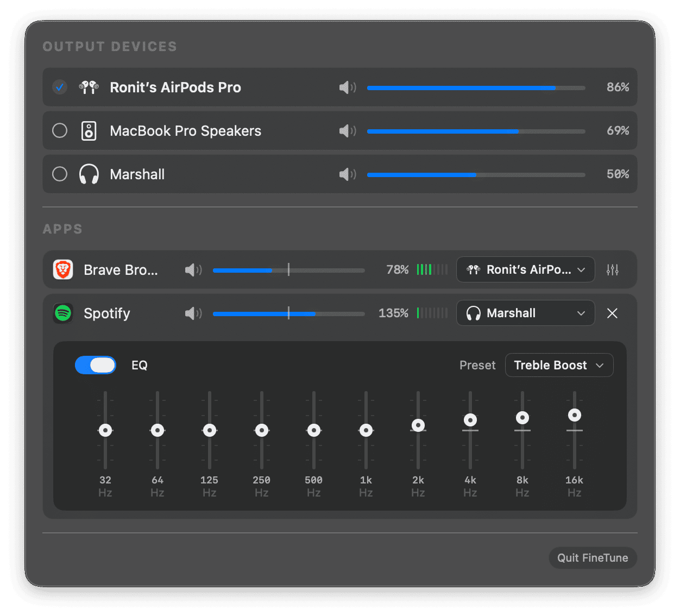Close the Spotify EQ panel
680x616 pixels.
click(x=612, y=313)
